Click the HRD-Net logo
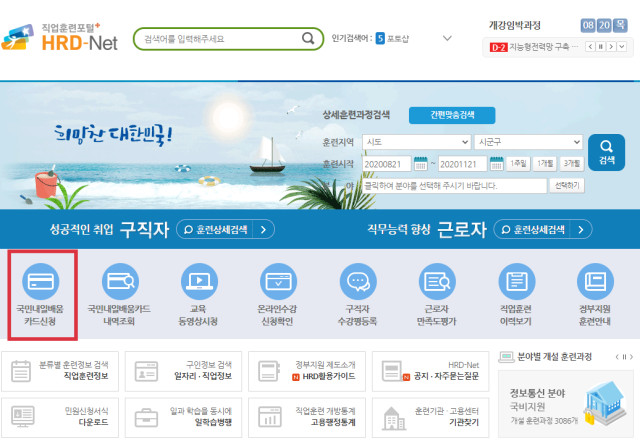 [x=60, y=38]
